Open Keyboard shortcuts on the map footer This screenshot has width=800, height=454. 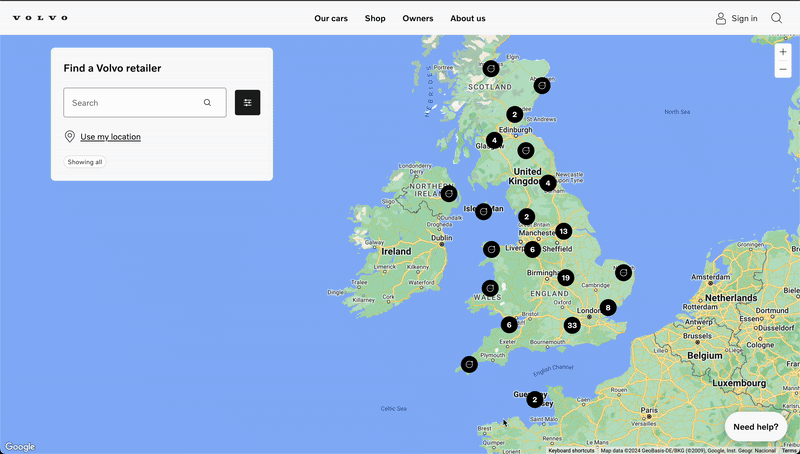[x=571, y=450]
